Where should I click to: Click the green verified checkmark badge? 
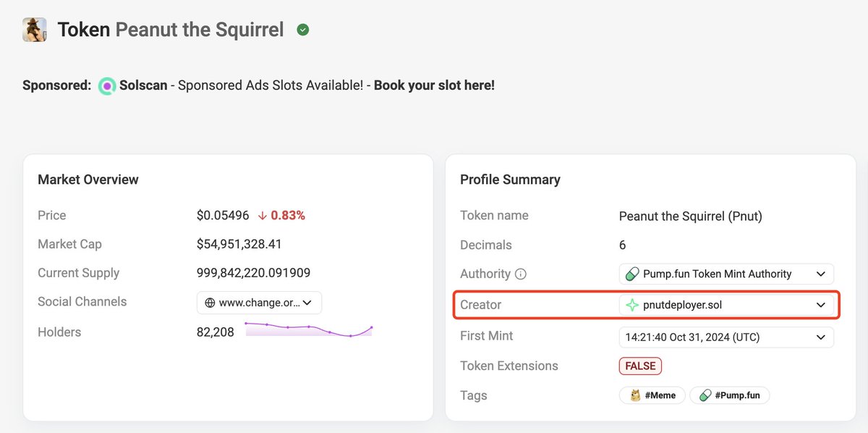coord(303,30)
